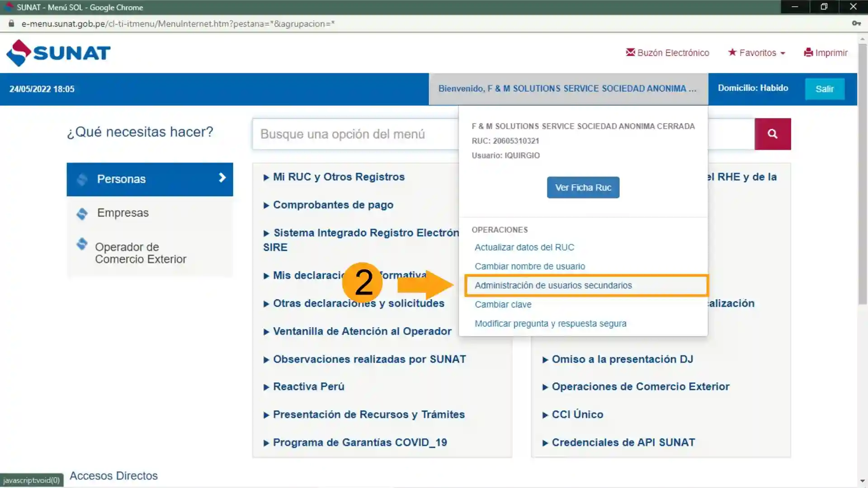Expand Operaciones de Comercio Exterior
Image resolution: width=868 pixels, height=488 pixels.
point(636,387)
